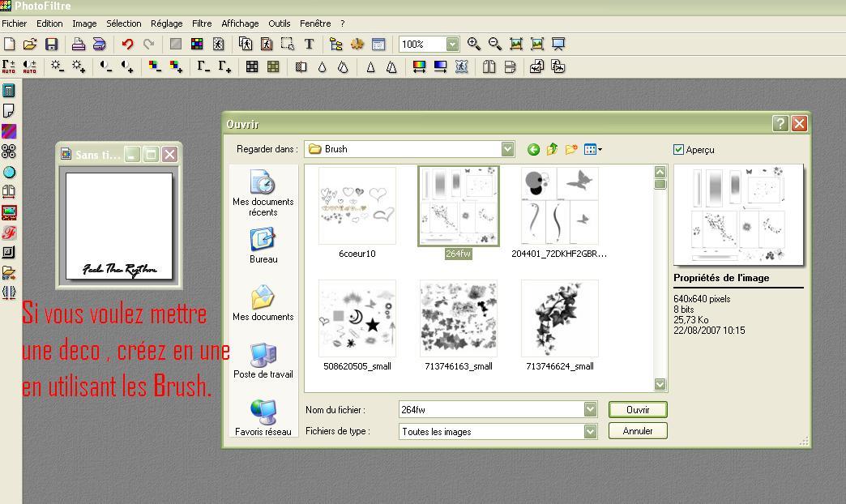
Task: Create a new image with the blank page icon
Action: (x=9, y=45)
